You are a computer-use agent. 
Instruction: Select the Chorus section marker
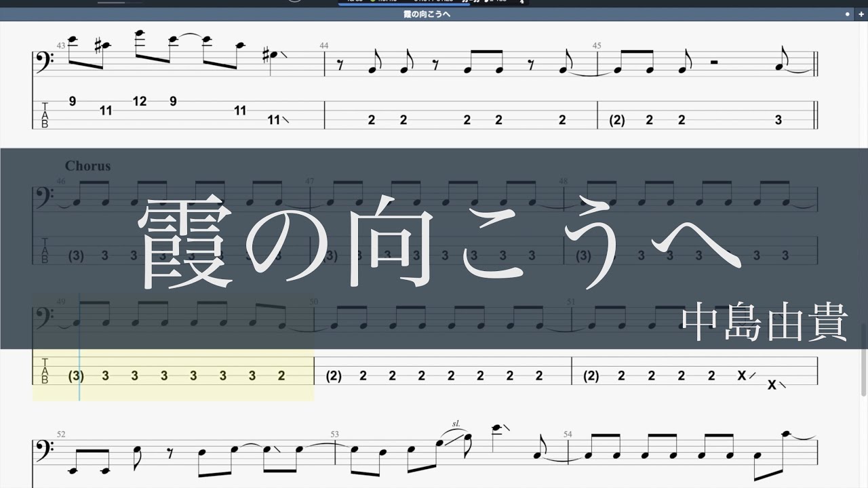click(x=87, y=166)
